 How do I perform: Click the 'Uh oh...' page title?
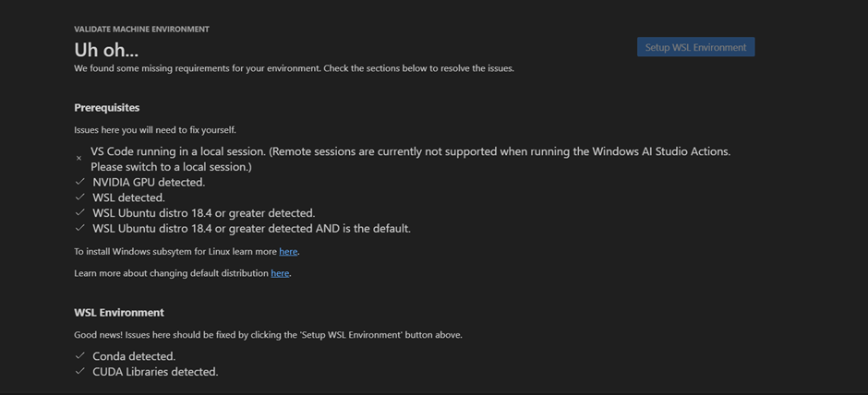(x=106, y=50)
